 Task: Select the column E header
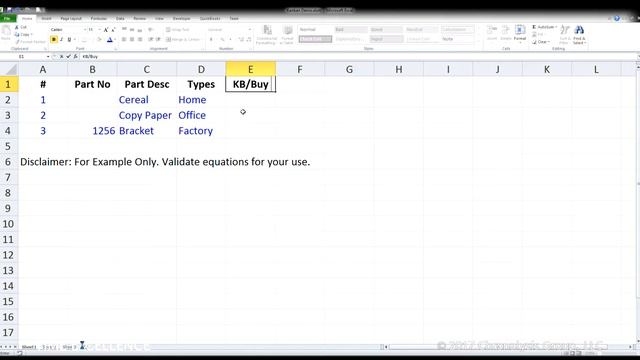tap(251, 69)
